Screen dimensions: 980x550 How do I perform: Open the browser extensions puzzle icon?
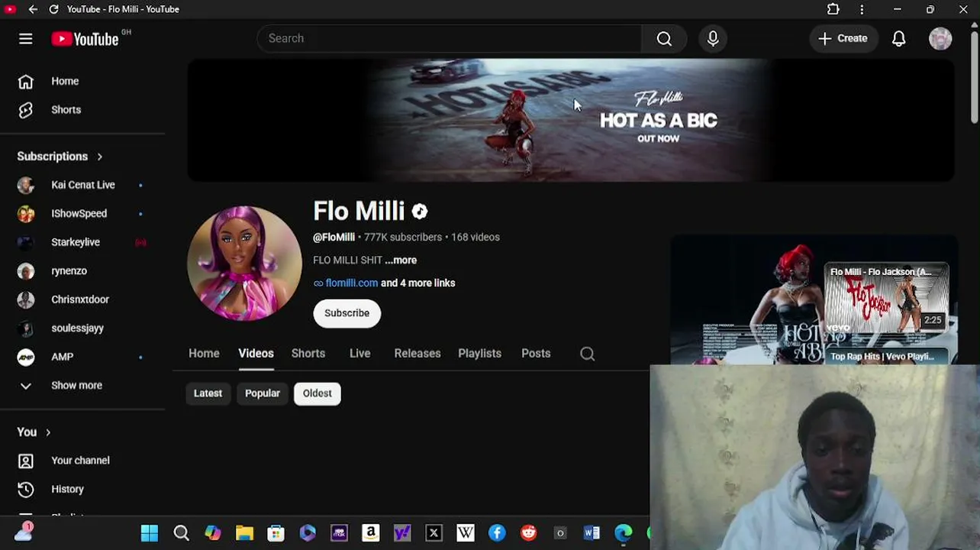coord(833,9)
